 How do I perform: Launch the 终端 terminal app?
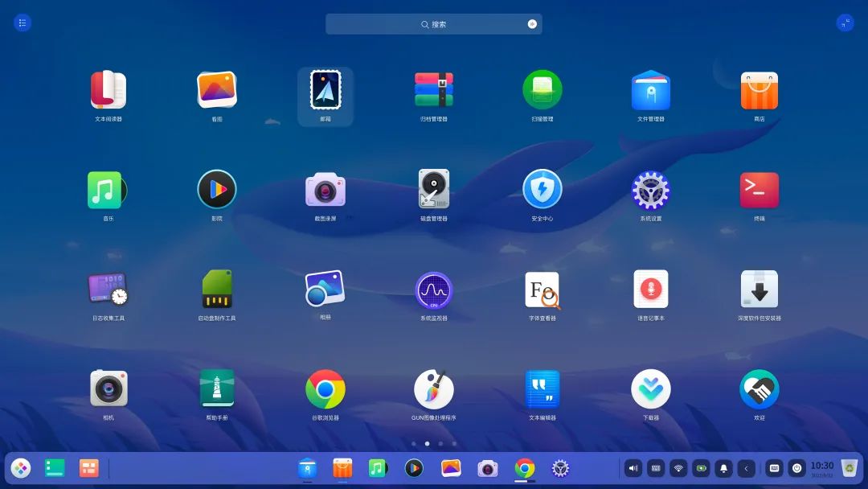pos(759,190)
